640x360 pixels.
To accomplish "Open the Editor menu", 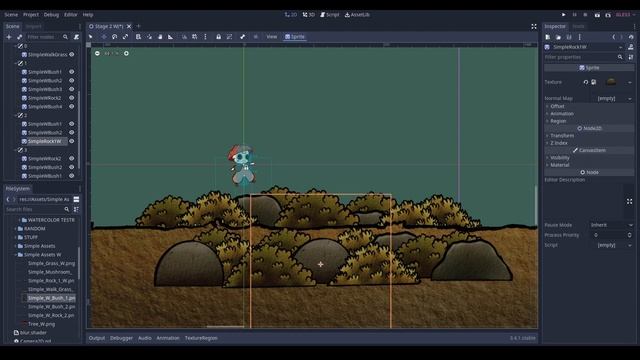I will coord(70,15).
